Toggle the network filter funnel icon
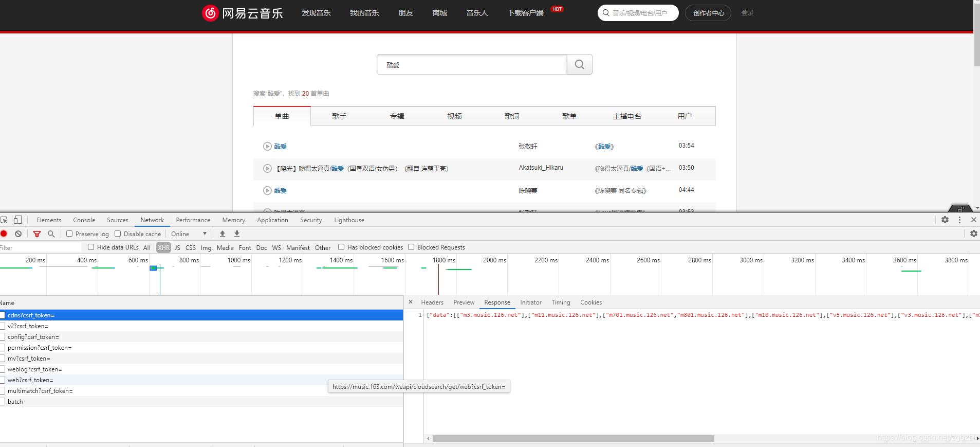Viewport: 980px width, 447px height. [x=37, y=234]
